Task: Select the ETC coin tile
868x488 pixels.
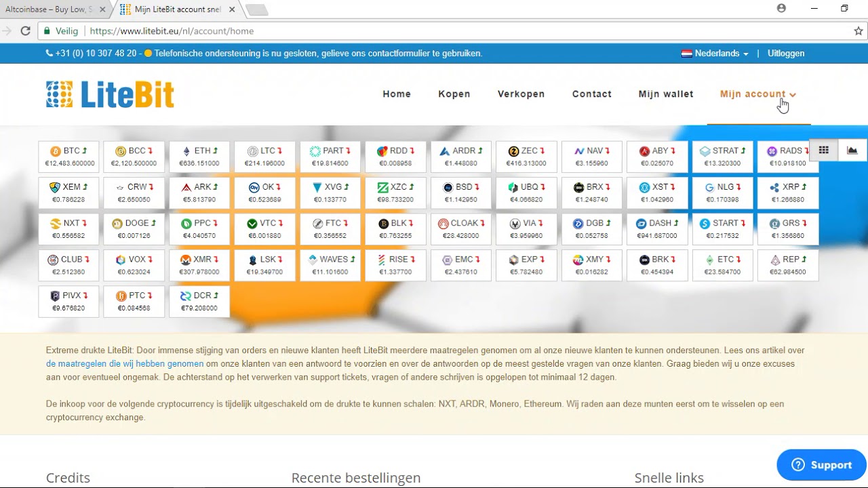Action: (723, 265)
